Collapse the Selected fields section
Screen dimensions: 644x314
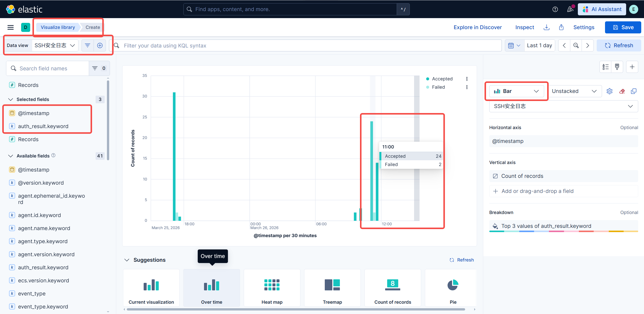click(x=11, y=99)
